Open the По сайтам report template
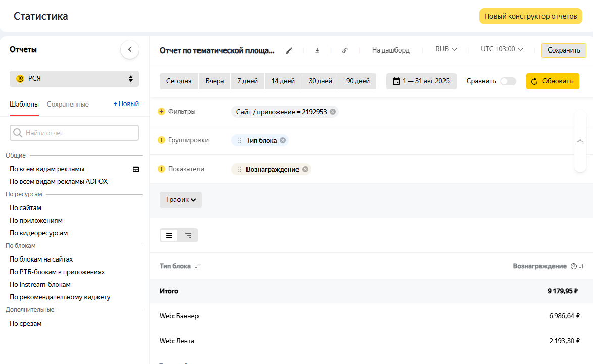Viewport: 593px width, 364px height. click(26, 207)
